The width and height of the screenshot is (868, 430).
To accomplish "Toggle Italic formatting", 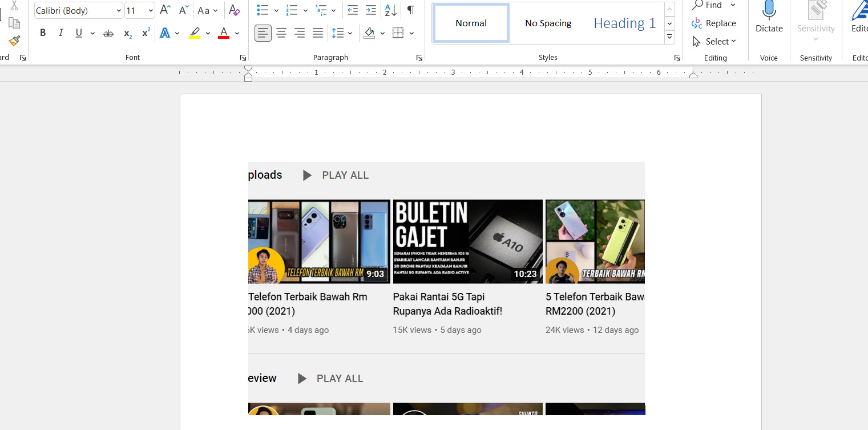I will point(61,33).
